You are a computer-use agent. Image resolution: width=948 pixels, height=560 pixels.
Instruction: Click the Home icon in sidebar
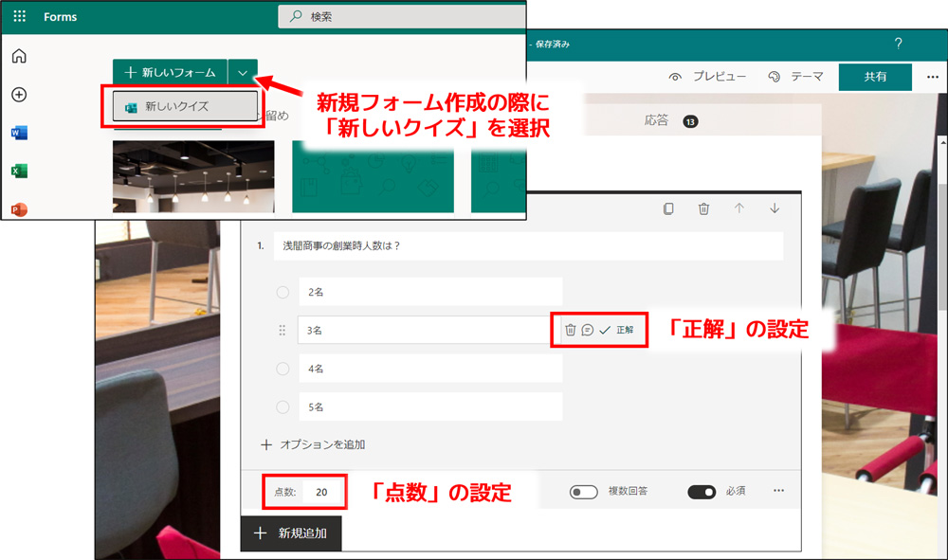[19, 57]
